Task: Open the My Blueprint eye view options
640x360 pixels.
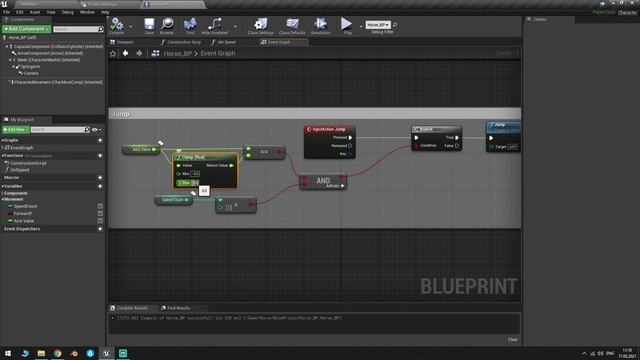Action: (96, 130)
